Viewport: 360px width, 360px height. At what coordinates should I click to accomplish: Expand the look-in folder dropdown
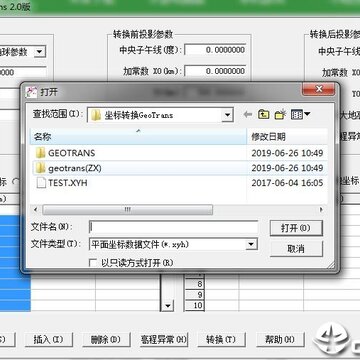tap(227, 115)
